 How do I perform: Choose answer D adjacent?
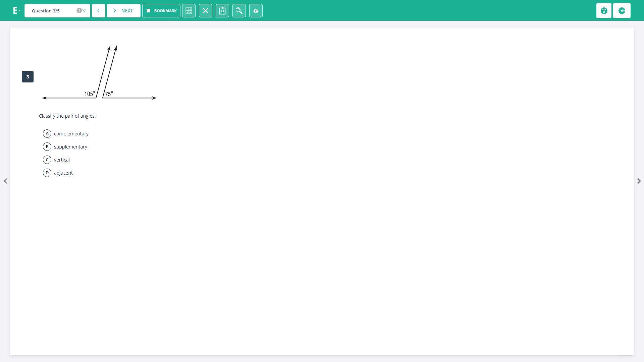point(47,173)
